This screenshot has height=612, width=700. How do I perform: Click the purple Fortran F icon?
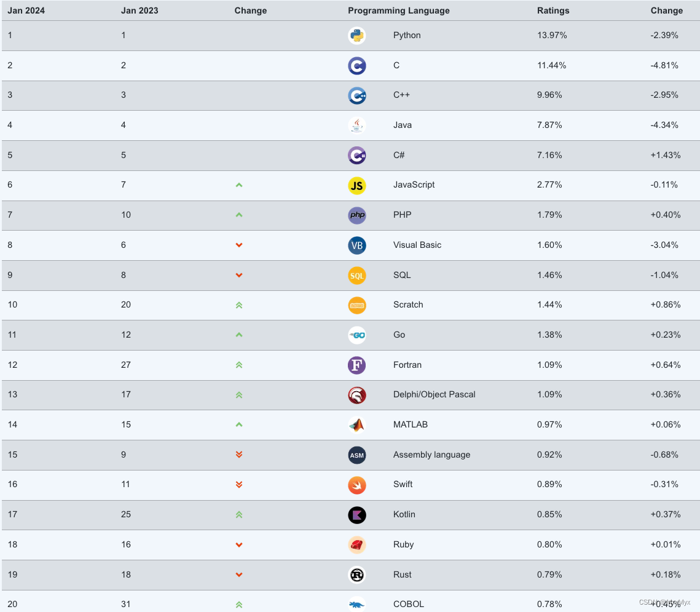[x=356, y=365]
